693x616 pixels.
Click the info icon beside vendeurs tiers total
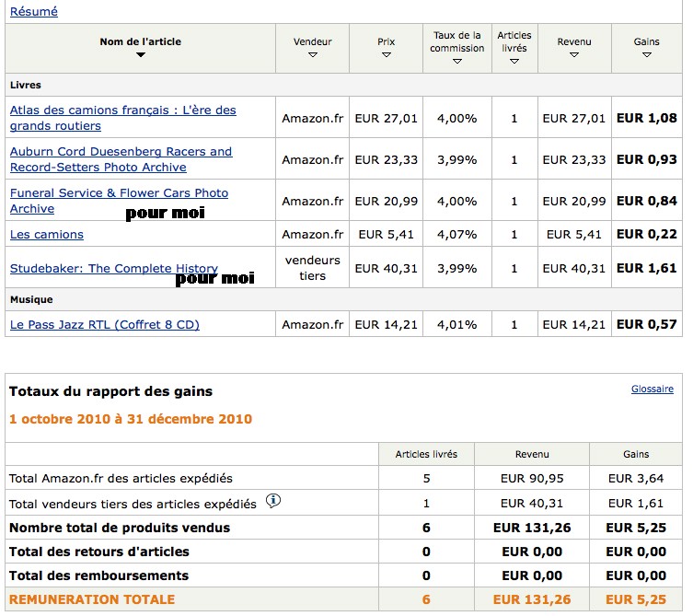pyautogui.click(x=273, y=502)
